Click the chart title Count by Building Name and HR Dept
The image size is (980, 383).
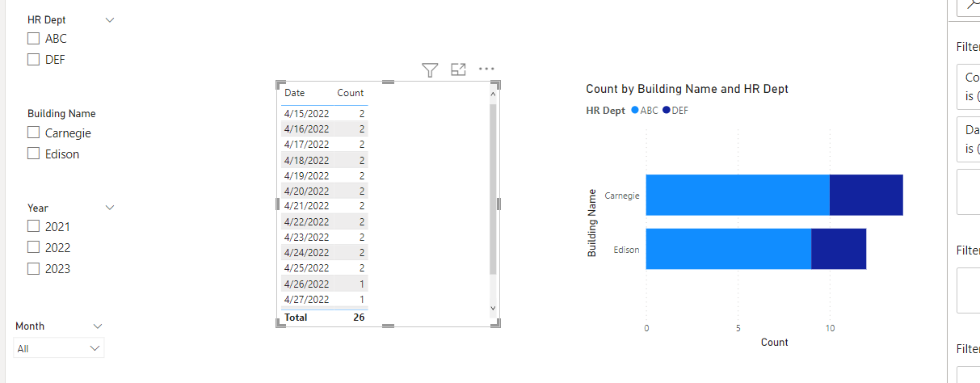coord(687,89)
